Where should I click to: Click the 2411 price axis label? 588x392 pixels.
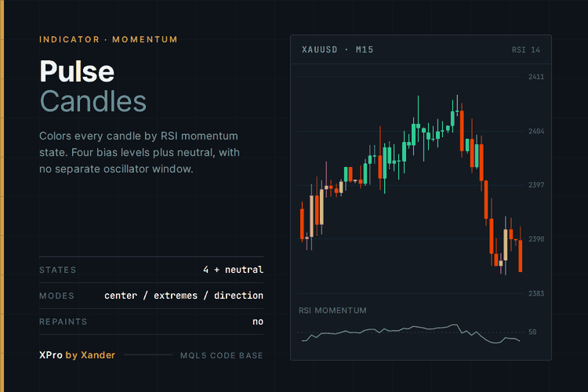[536, 77]
